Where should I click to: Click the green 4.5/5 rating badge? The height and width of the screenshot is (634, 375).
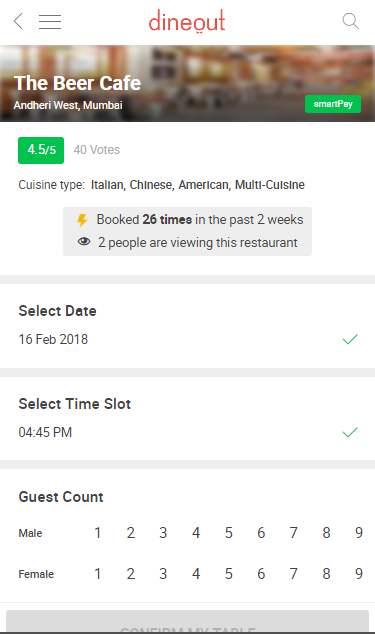click(41, 150)
